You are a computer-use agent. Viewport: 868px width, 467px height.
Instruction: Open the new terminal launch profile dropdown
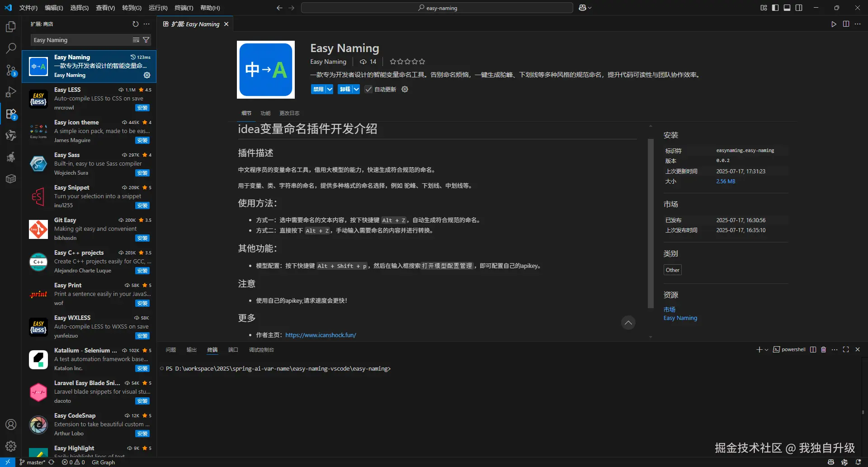point(766,349)
